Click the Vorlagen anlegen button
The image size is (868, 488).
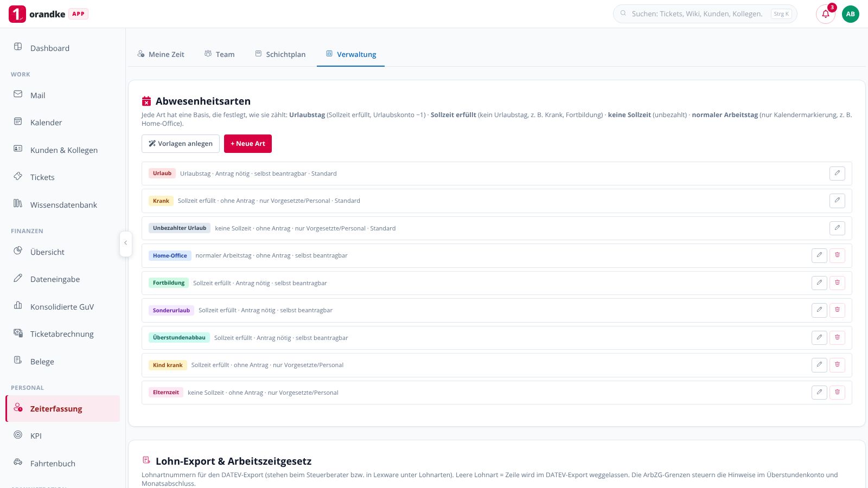[x=181, y=144]
